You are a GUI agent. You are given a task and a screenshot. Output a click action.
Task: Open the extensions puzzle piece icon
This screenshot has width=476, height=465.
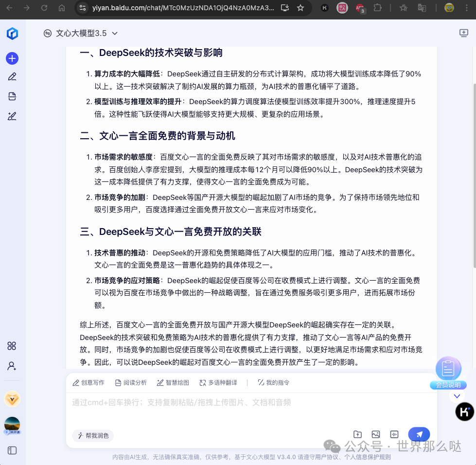[377, 8]
